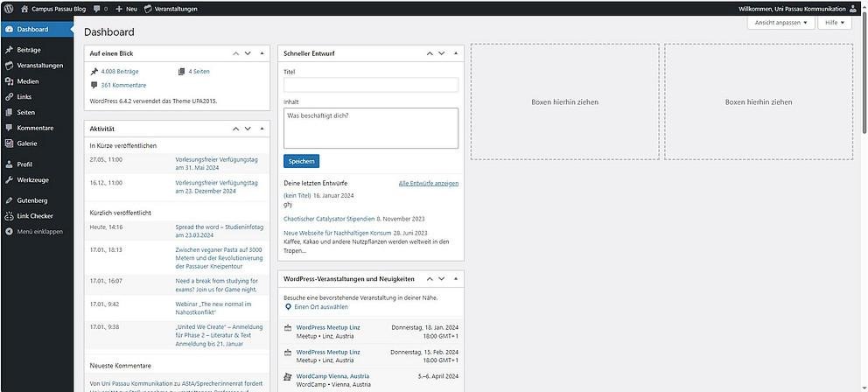Open the Hilfe dropdown
Image resolution: width=868 pixels, height=392 pixels.
834,23
